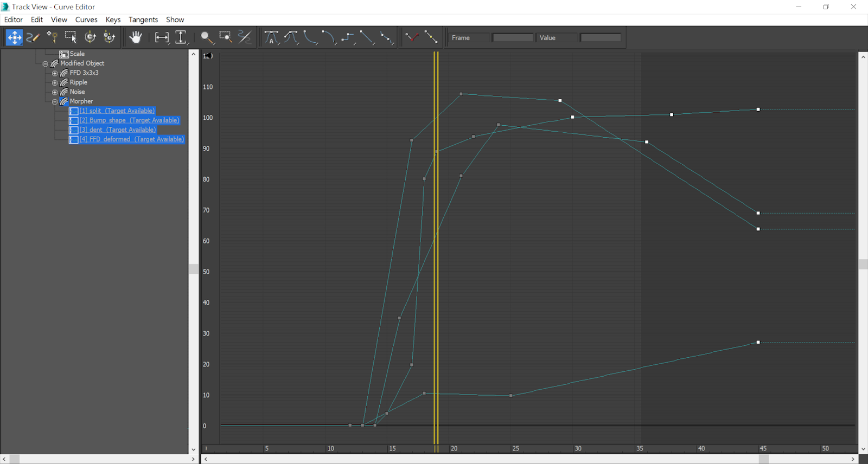Click the curve view scroll-down arrow
The width and height of the screenshot is (868, 464).
[x=863, y=449]
